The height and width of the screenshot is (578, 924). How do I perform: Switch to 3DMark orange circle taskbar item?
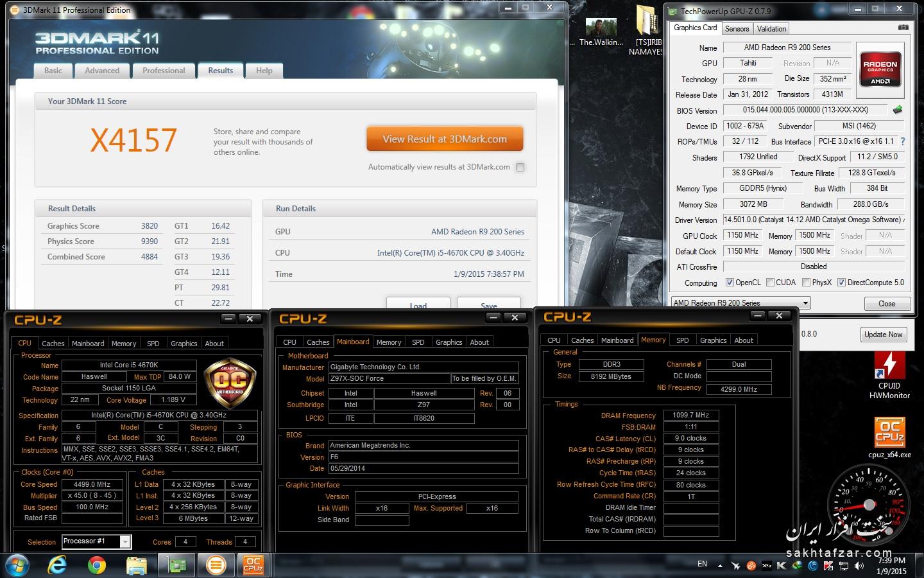[x=216, y=565]
